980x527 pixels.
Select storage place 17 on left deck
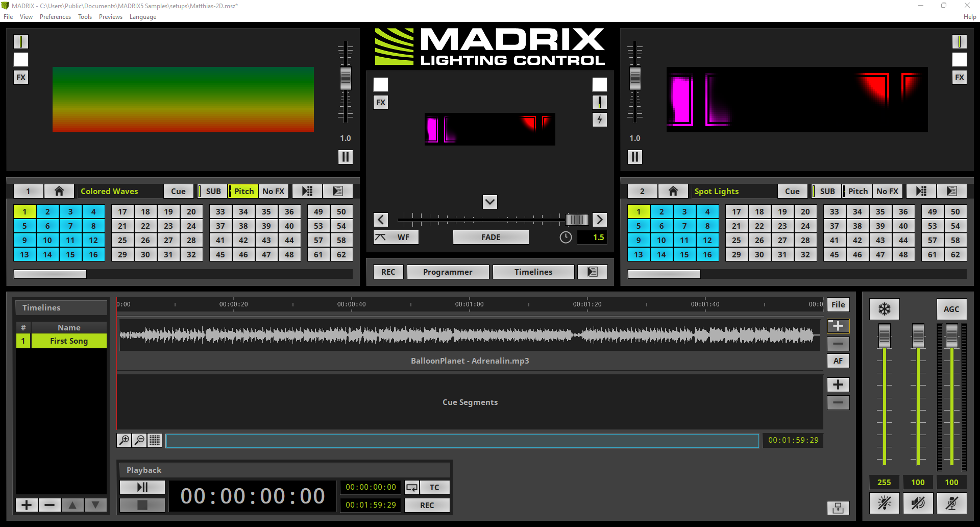tap(122, 211)
